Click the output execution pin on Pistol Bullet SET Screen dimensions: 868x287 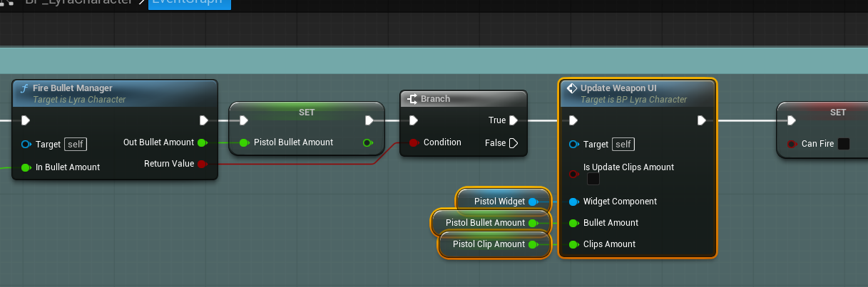click(369, 120)
